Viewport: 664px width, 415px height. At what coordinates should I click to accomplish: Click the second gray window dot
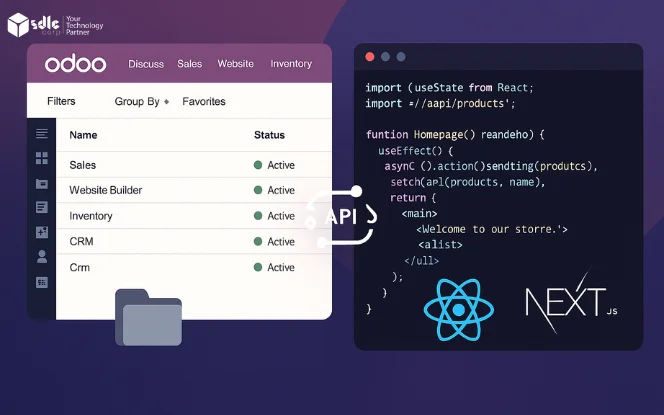click(x=385, y=57)
